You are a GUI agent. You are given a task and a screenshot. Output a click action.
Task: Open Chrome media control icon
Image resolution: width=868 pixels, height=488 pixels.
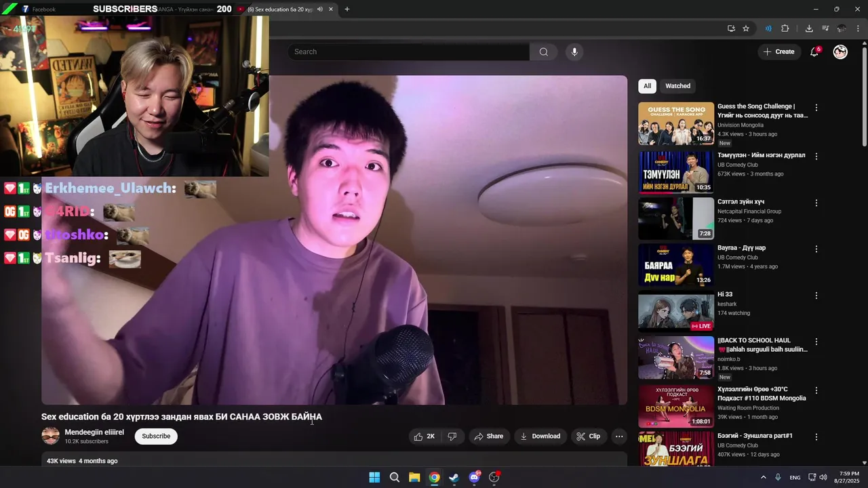pos(825,28)
